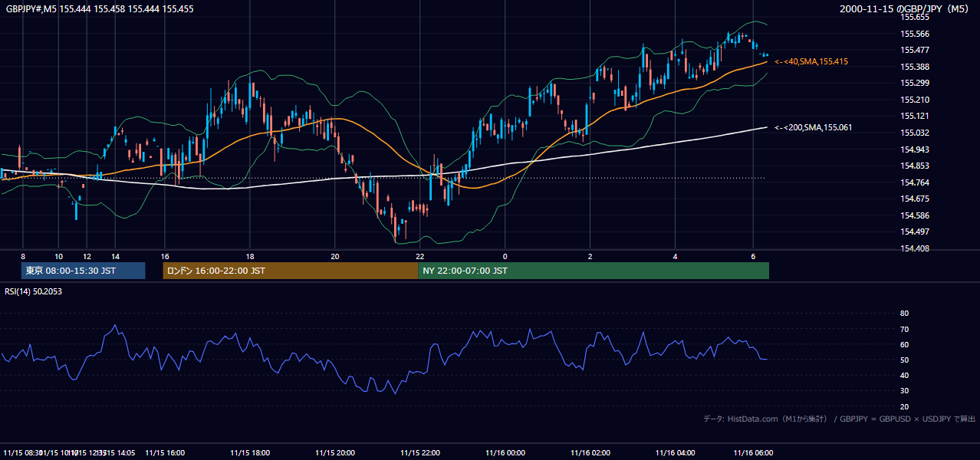This screenshot has width=980, height=460.
Task: Click the 東京 08:00-15:30 JST session bar
Action: [83, 271]
